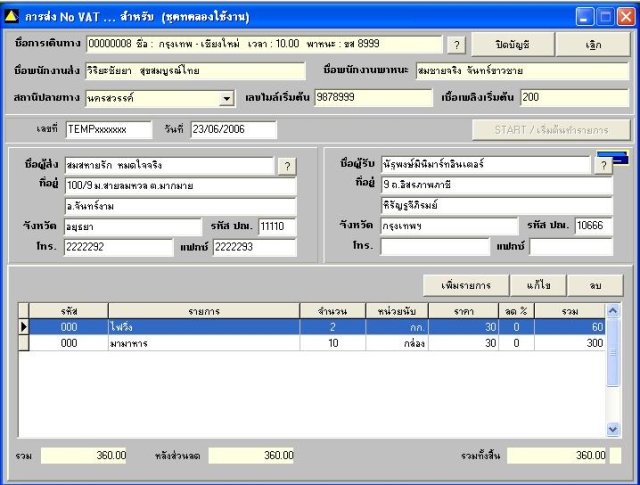Click the sender จังหวัด field showing อยุธยา

pyautogui.click(x=133, y=227)
